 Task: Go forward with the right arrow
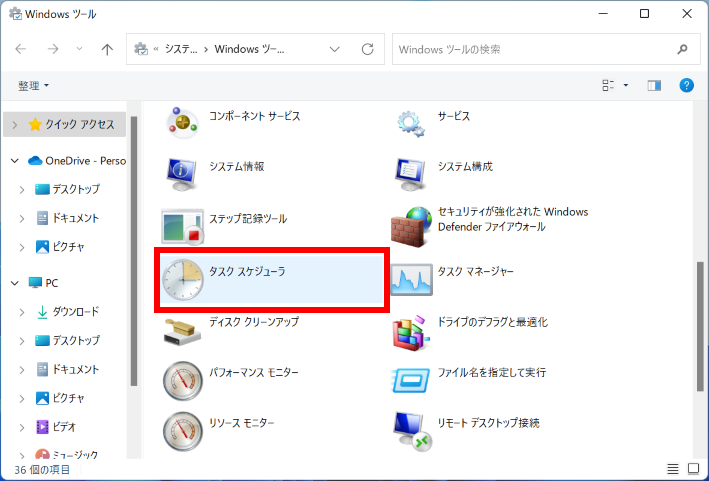(x=53, y=49)
